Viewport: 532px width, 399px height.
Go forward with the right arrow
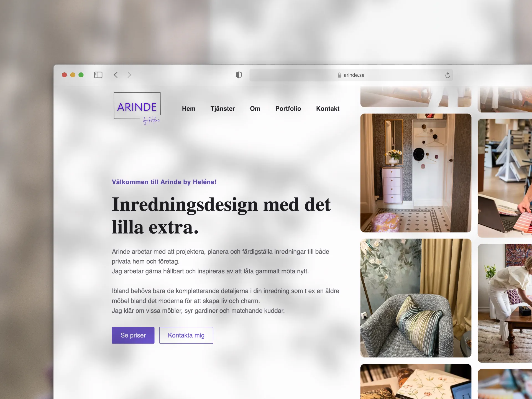[129, 75]
